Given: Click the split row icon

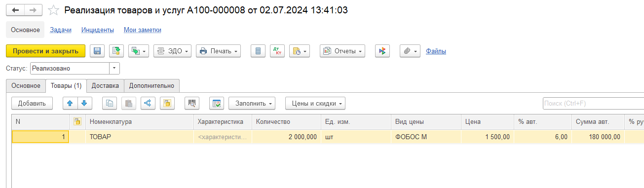Looking at the screenshot, I should click(148, 103).
